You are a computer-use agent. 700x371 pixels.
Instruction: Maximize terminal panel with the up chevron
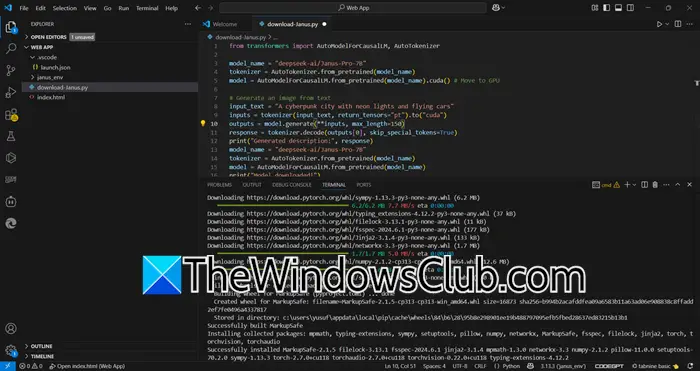click(x=678, y=184)
